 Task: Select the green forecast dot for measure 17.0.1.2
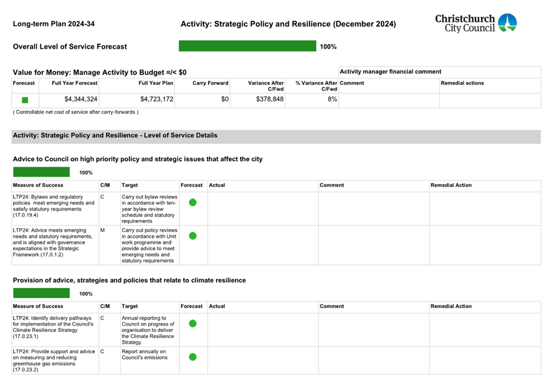(x=193, y=236)
